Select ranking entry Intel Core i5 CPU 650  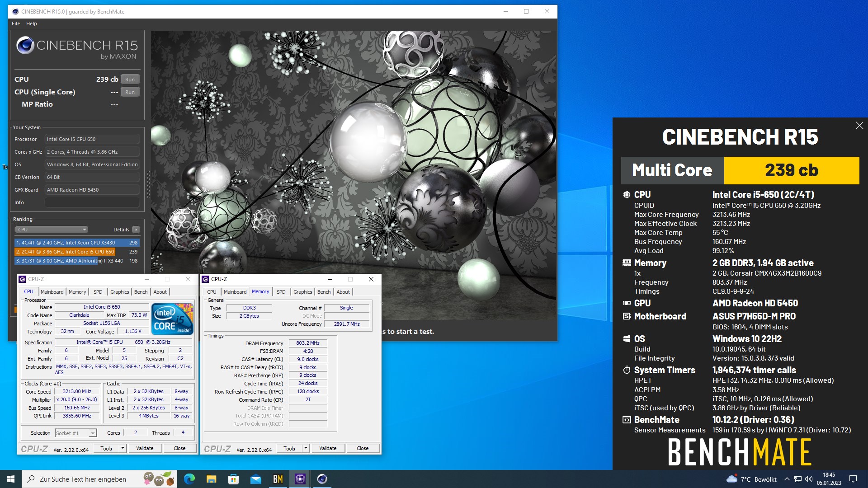[77, 252]
